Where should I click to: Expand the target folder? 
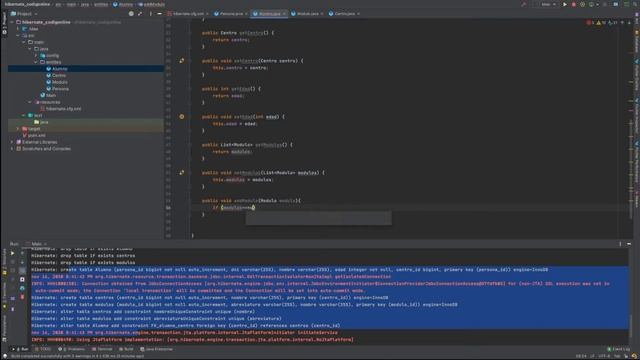coord(18,129)
